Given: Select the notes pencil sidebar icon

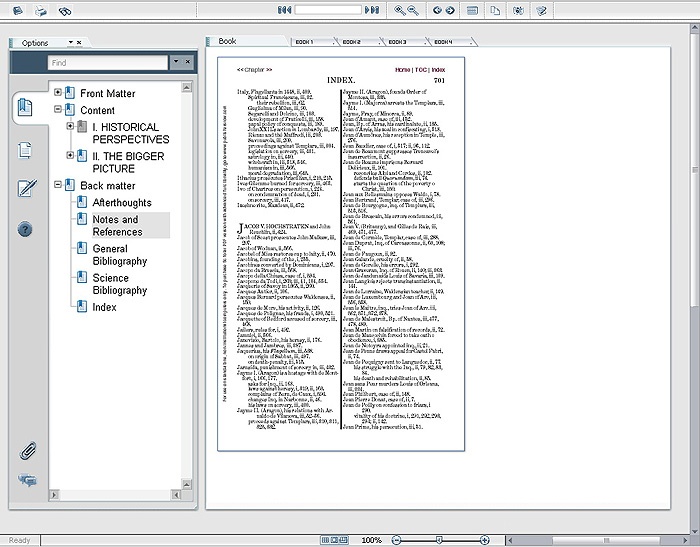Looking at the screenshot, I should [26, 188].
